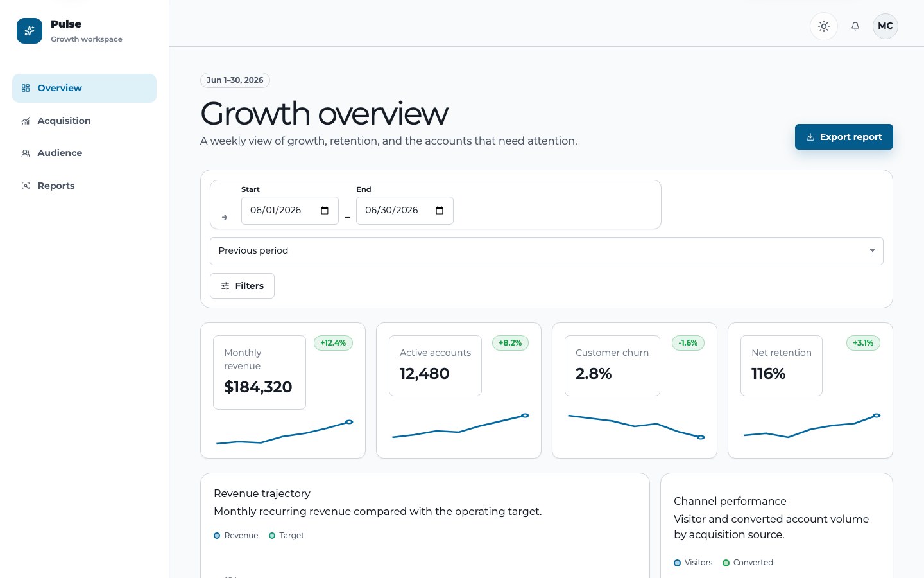Open the End date calendar picker icon
This screenshot has height=578, width=924.
(440, 211)
